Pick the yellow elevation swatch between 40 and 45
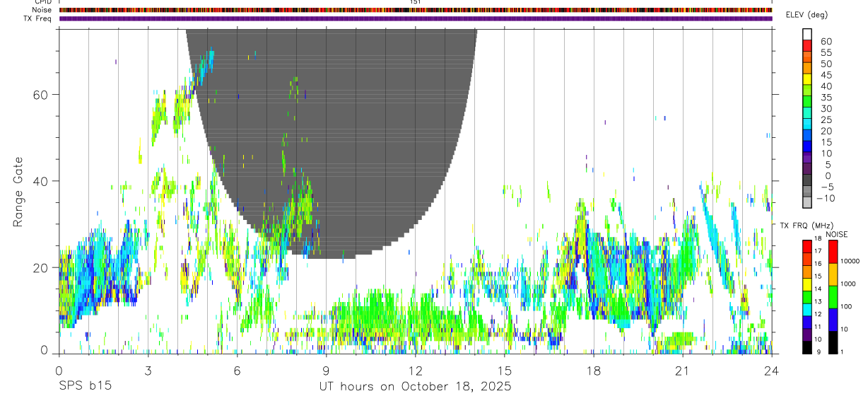This screenshot has width=868, height=401. click(807, 79)
